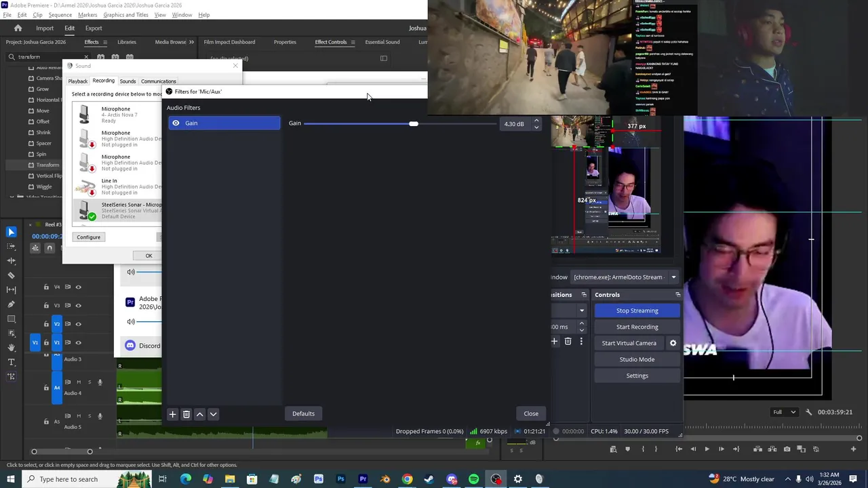Toggle V3 track output eye

pyautogui.click(x=78, y=305)
